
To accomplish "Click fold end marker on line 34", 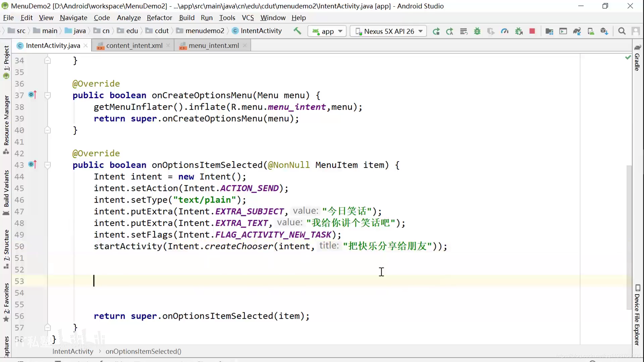I will (48, 60).
